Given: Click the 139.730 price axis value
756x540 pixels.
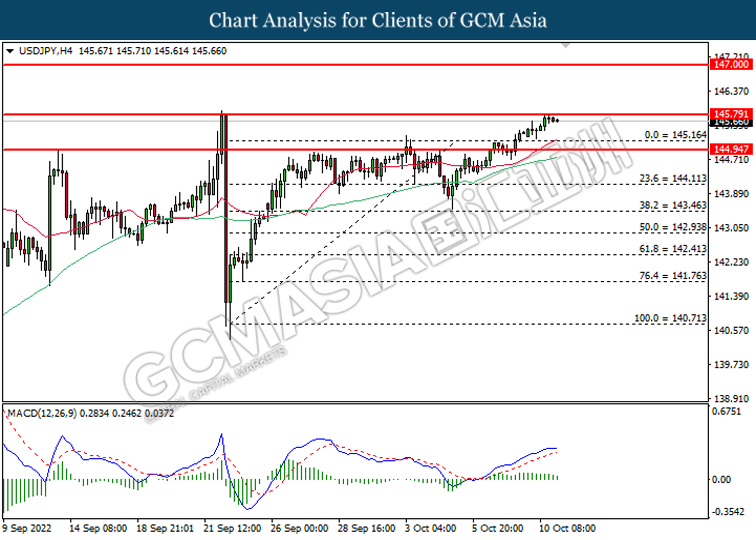Looking at the screenshot, I should (731, 365).
